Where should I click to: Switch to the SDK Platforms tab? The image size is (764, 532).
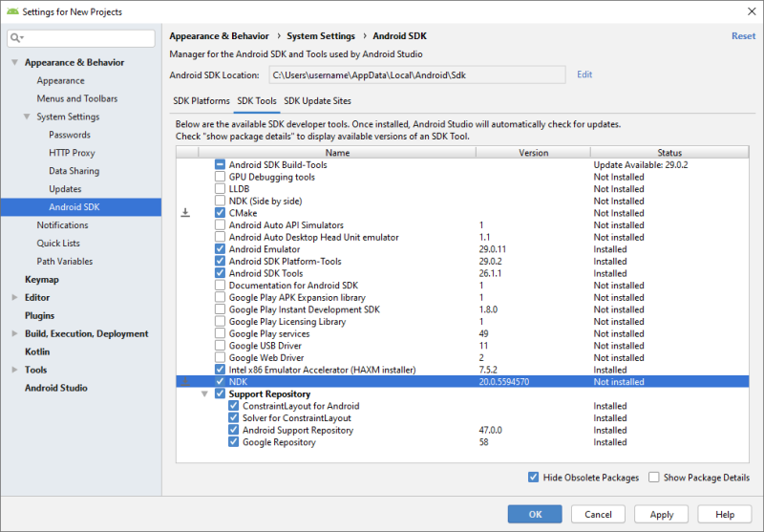[x=201, y=100]
